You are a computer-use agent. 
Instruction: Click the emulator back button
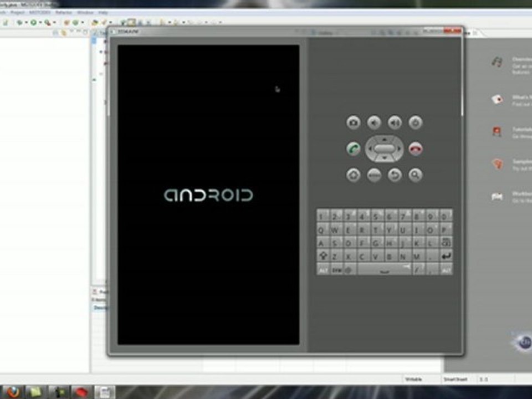click(x=395, y=175)
